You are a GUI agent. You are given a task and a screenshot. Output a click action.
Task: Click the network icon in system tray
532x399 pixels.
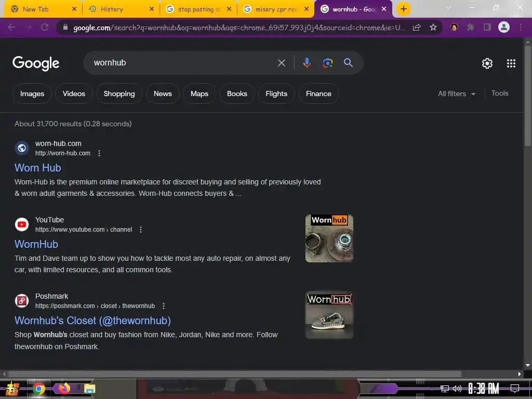pyautogui.click(x=445, y=389)
